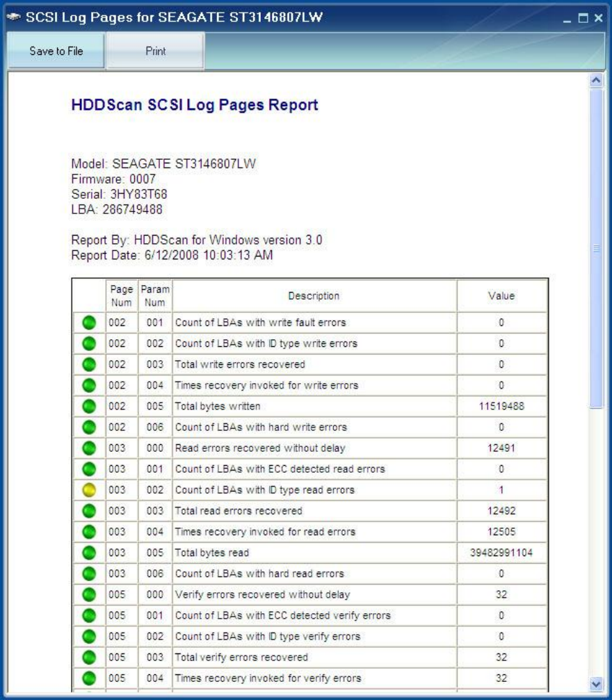The height and width of the screenshot is (700, 612).
Task: Click Count of LBAs with ECC detected verify errors
Action: [283, 615]
